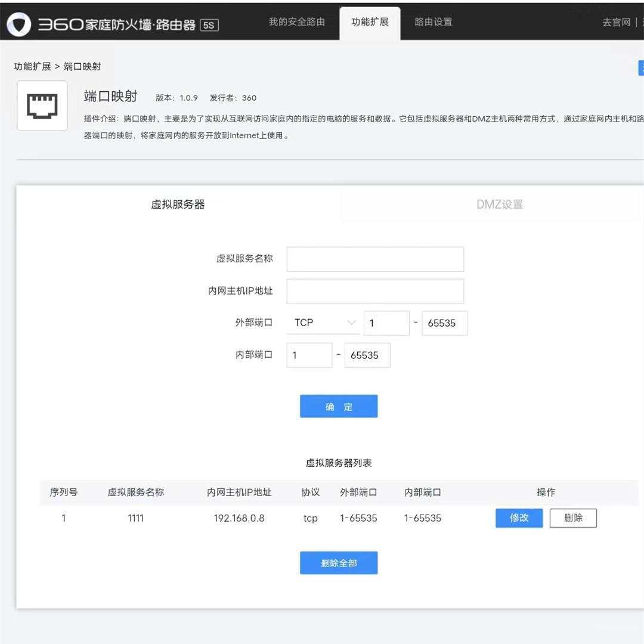Open the 路由设置 tab

pyautogui.click(x=433, y=22)
